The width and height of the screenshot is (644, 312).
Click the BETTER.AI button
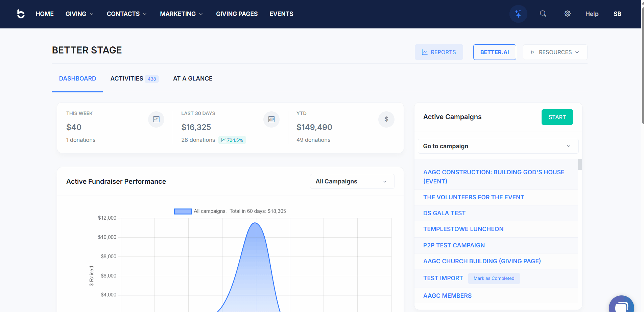coord(495,52)
